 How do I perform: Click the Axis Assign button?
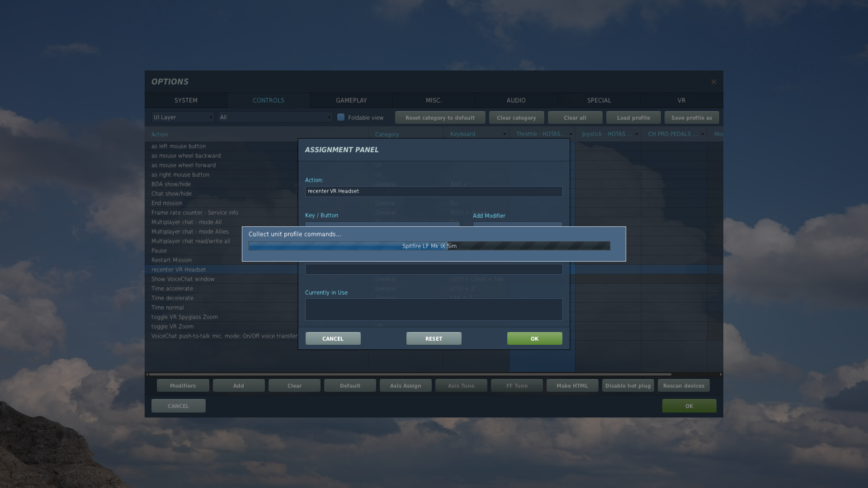click(406, 385)
